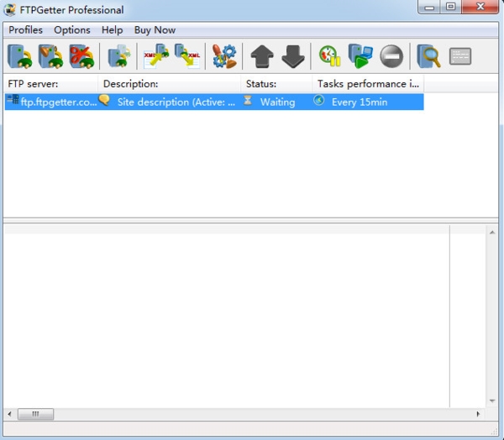Click the Delete profile scissors icon

point(81,56)
